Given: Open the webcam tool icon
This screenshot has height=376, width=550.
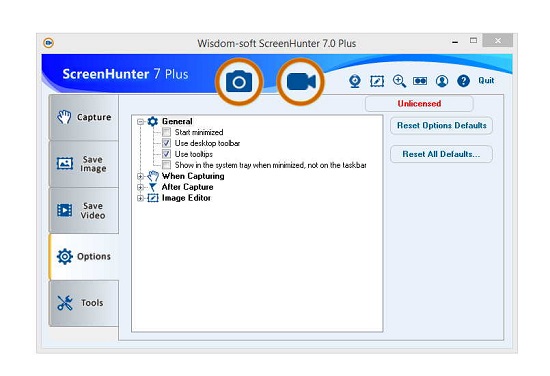Looking at the screenshot, I should coord(355,81).
